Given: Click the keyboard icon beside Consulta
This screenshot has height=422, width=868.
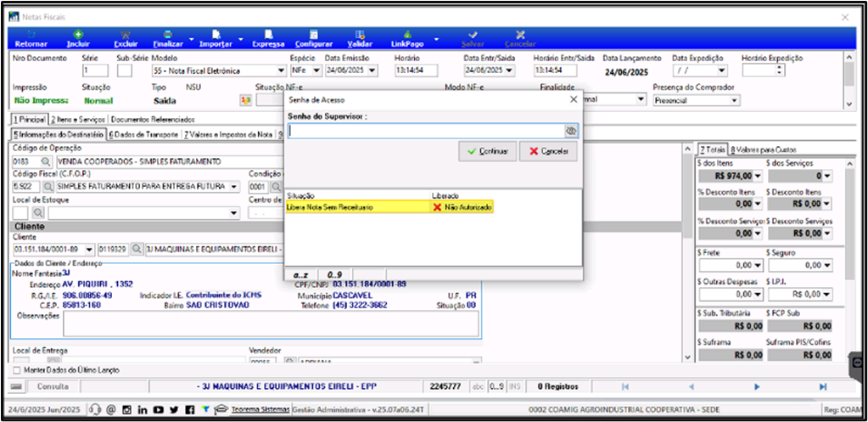Looking at the screenshot, I should point(15,386).
